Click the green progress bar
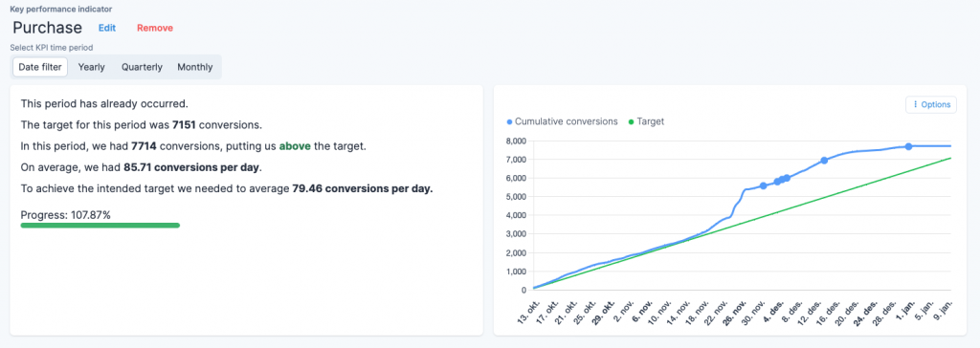The width and height of the screenshot is (980, 348). (x=100, y=226)
